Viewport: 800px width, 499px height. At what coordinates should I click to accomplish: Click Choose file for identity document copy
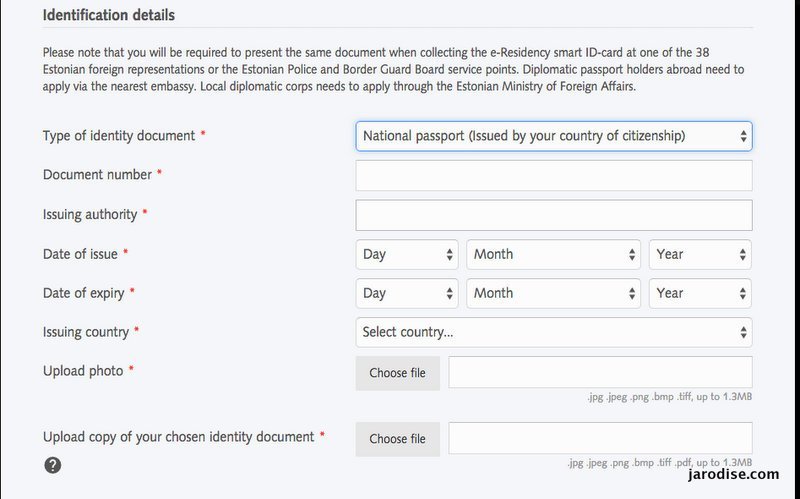pyautogui.click(x=397, y=439)
